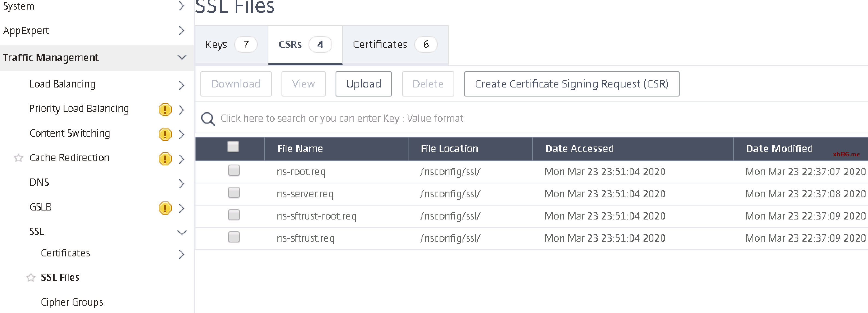This screenshot has height=313, width=868.
Task: Switch to the Keys tab
Action: (x=231, y=45)
